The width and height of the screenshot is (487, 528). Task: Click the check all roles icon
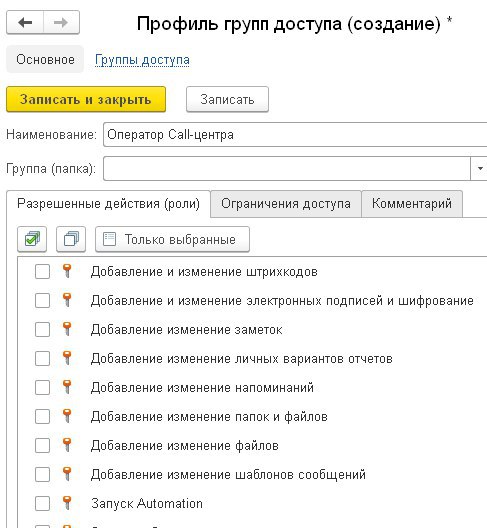click(x=32, y=239)
